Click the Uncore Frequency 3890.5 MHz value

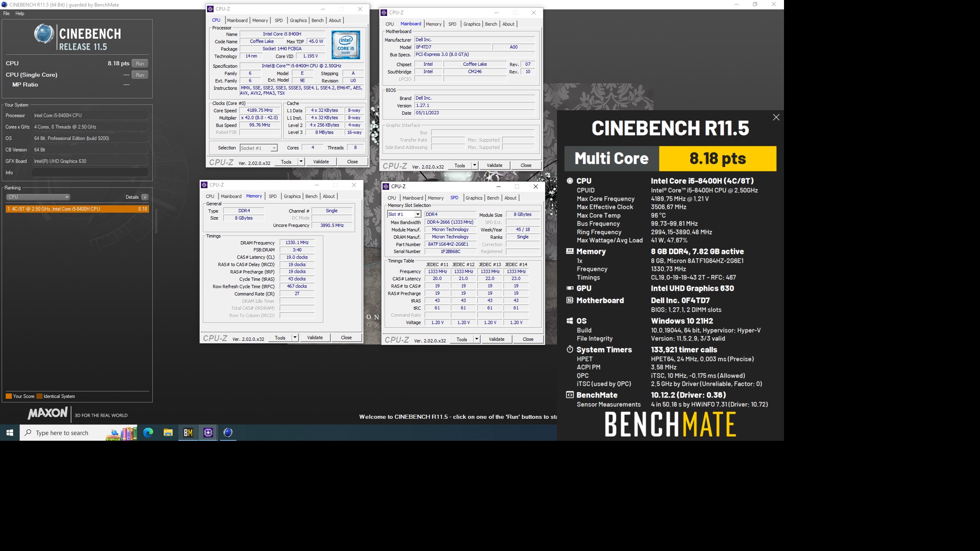pos(332,225)
